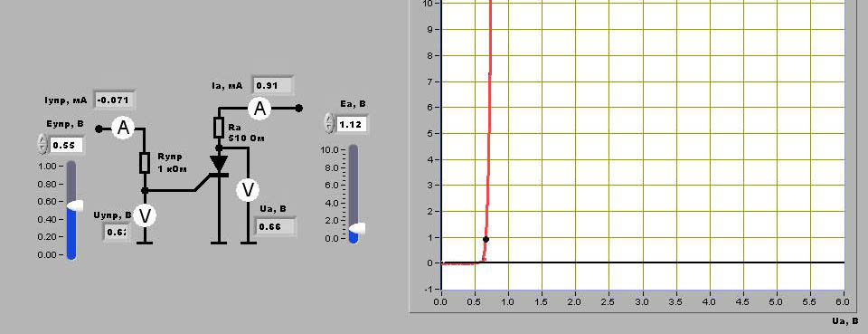The height and width of the screenshot is (334, 868).
Task: Grab the Eупр vertical slider thumb
Action: click(75, 205)
